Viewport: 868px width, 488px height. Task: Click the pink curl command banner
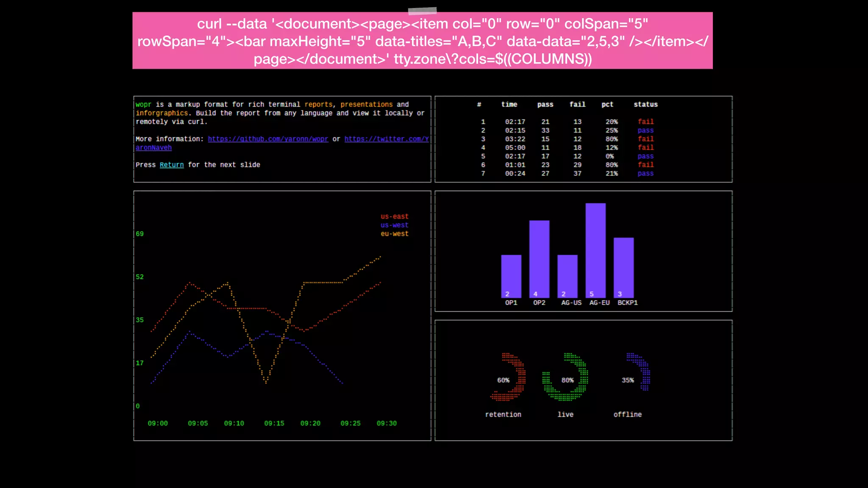pos(423,41)
